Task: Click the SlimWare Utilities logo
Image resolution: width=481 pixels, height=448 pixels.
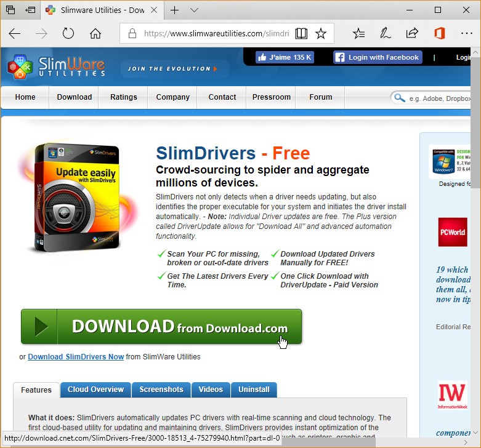Action: pyautogui.click(x=56, y=66)
